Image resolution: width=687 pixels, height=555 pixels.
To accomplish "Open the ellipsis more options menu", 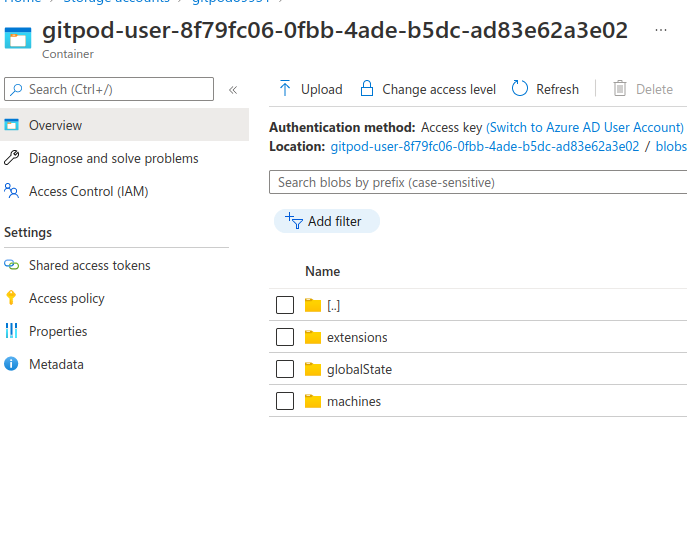I will (661, 30).
